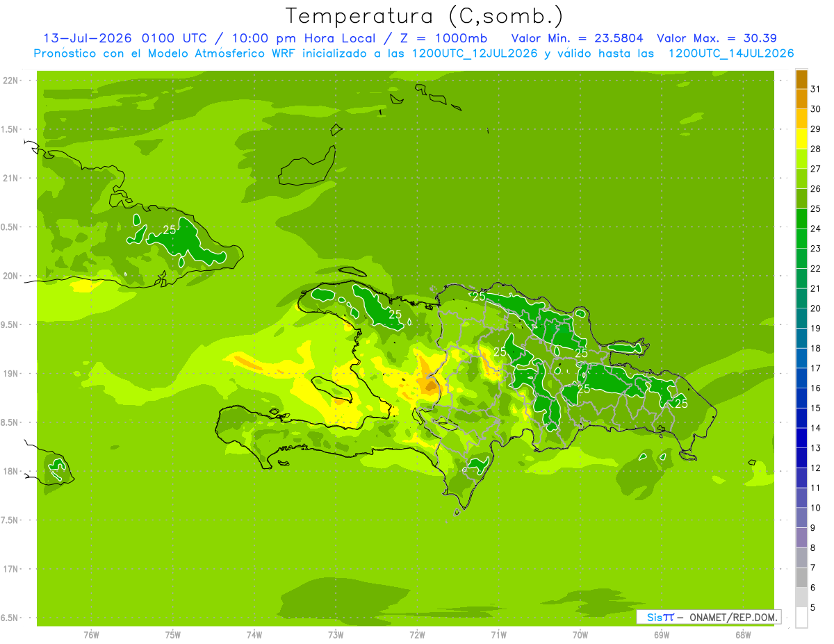Click the 74W longitude axis label
Screen dimensions: 834x644
pos(254,635)
